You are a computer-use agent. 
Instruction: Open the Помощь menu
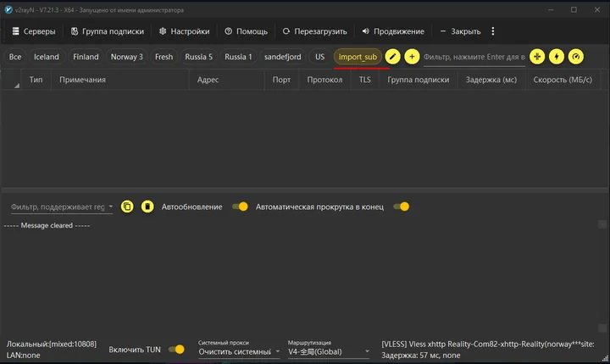pos(247,31)
